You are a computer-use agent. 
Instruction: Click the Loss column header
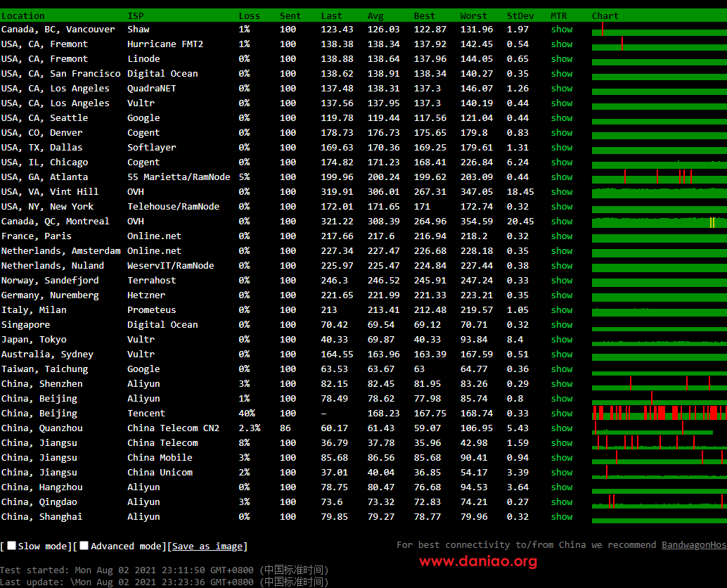pyautogui.click(x=249, y=15)
